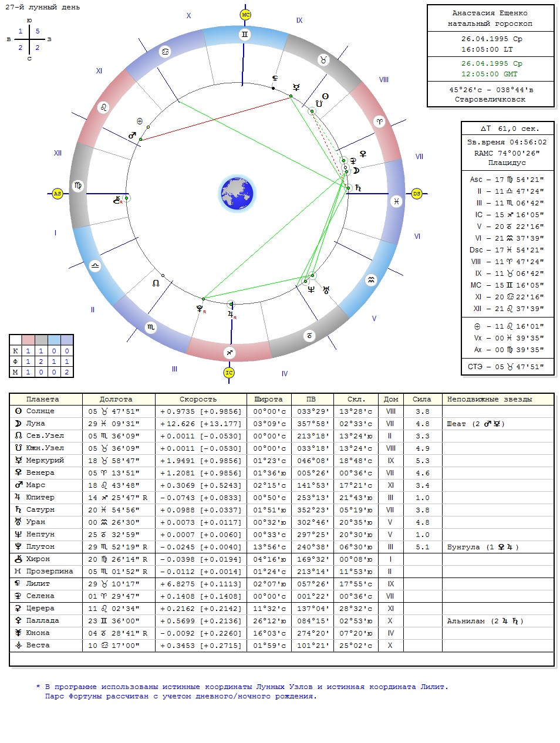This screenshot has width=560, height=743.
Task: Select the Неподвижные звезды column header
Action: 490,399
